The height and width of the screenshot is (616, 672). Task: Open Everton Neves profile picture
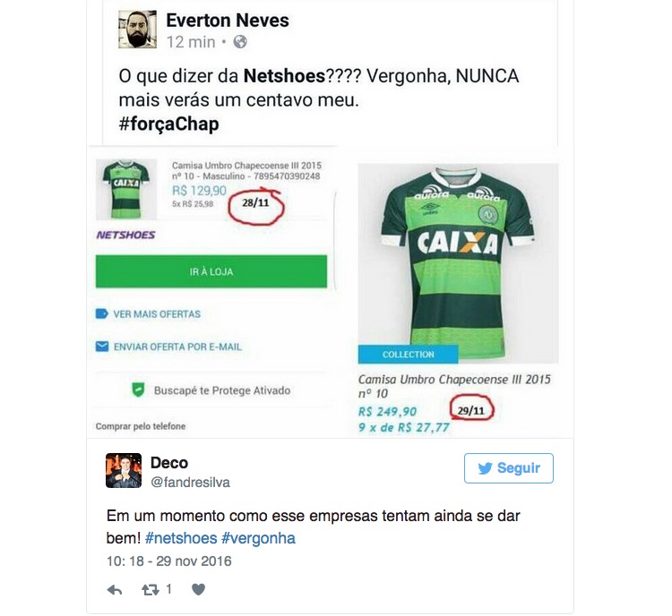point(137,30)
